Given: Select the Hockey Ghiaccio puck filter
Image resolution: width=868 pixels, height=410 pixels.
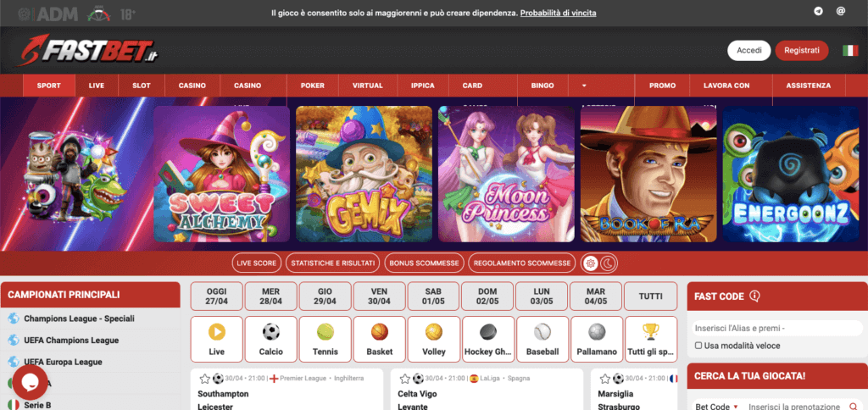Looking at the screenshot, I should click(487, 339).
